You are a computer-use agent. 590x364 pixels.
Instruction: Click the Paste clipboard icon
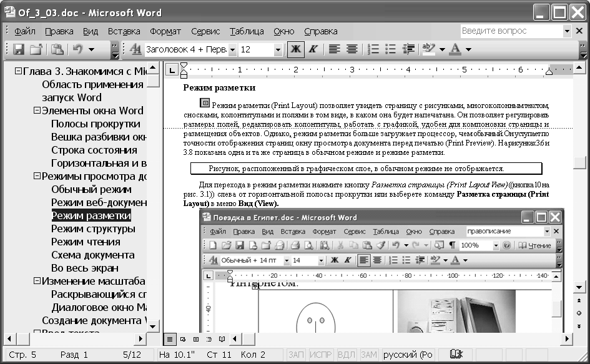click(57, 49)
